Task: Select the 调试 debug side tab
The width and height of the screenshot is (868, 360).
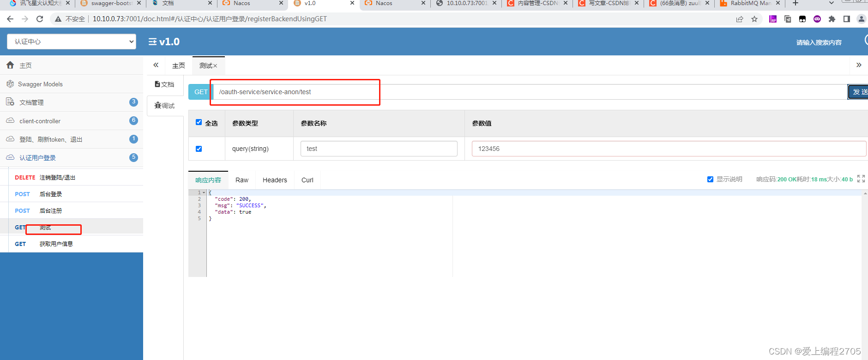Action: (165, 106)
